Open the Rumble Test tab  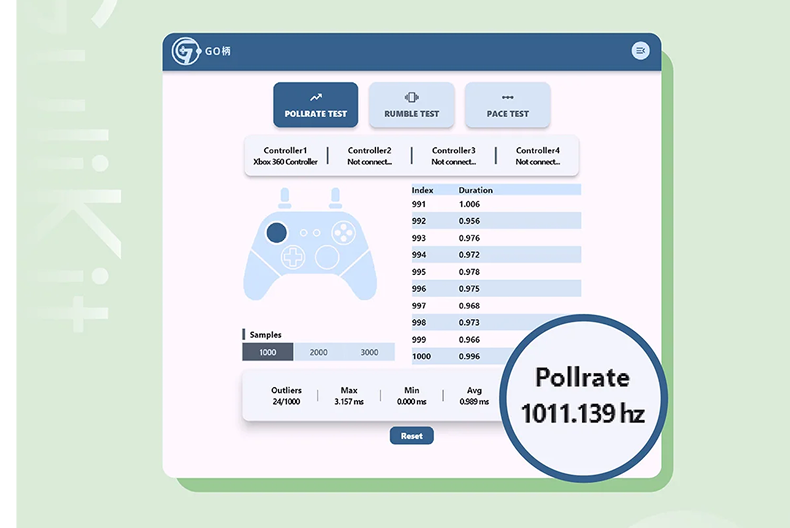pos(412,105)
